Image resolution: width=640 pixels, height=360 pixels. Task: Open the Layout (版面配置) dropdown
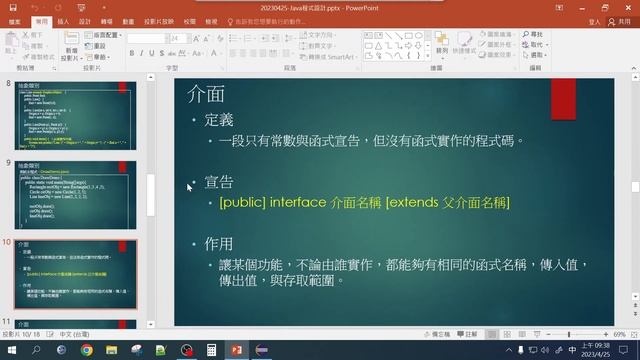pyautogui.click(x=104, y=36)
